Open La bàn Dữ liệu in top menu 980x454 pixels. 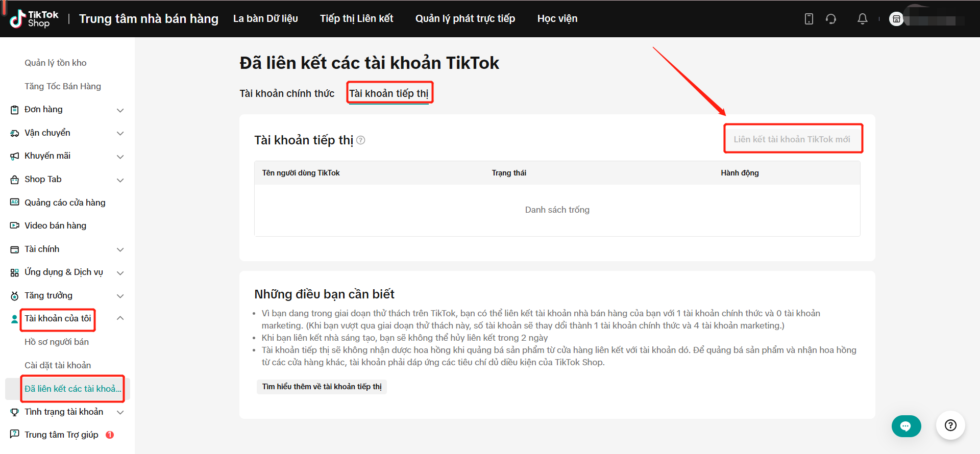[265, 19]
